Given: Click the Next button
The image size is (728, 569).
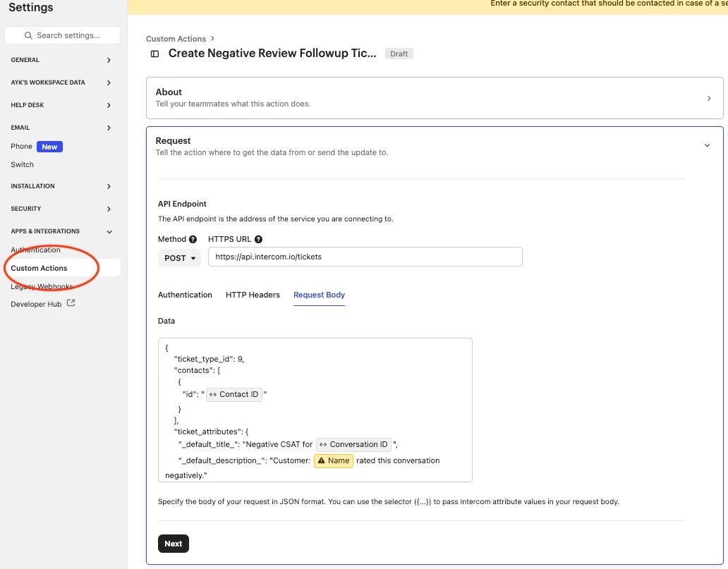Looking at the screenshot, I should (x=173, y=544).
